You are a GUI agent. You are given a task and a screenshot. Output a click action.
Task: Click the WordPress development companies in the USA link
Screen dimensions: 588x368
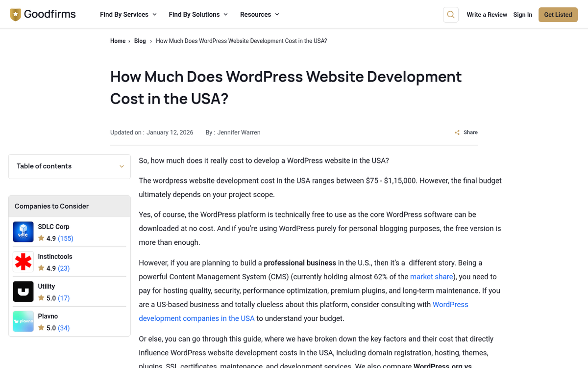click(196, 318)
